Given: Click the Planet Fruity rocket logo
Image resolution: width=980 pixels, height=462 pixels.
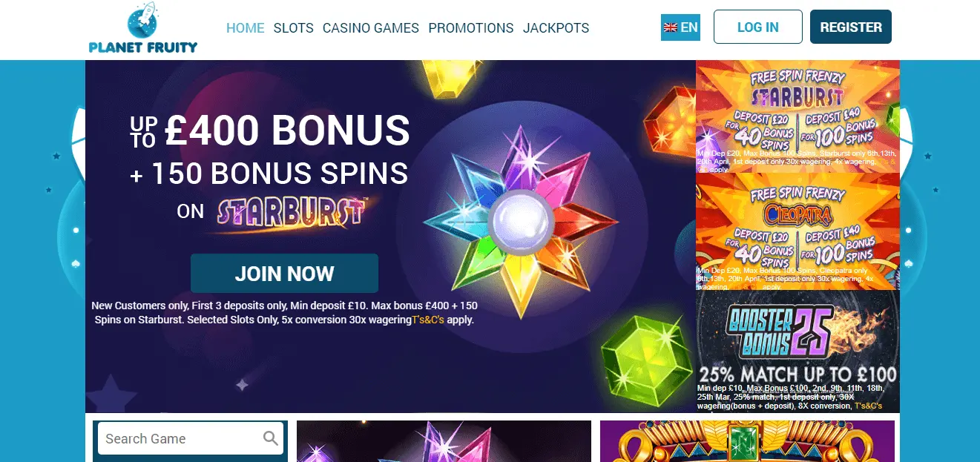Looking at the screenshot, I should [142, 28].
